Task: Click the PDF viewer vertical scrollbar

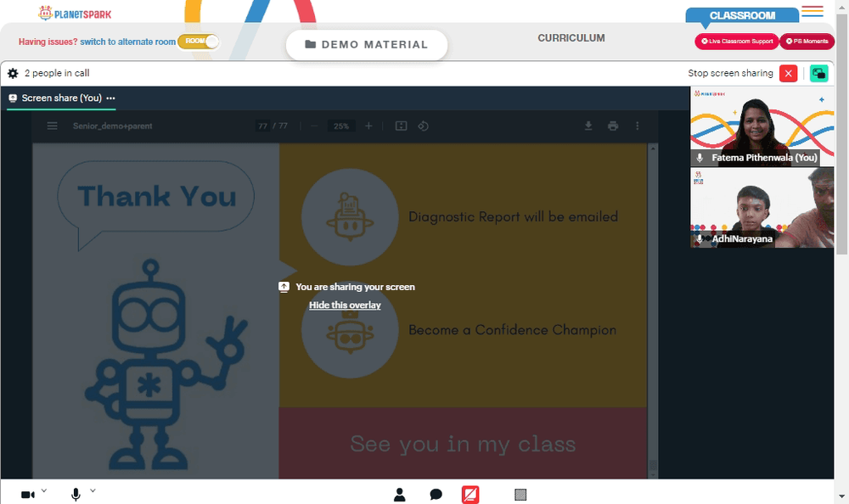Action: pyautogui.click(x=653, y=311)
